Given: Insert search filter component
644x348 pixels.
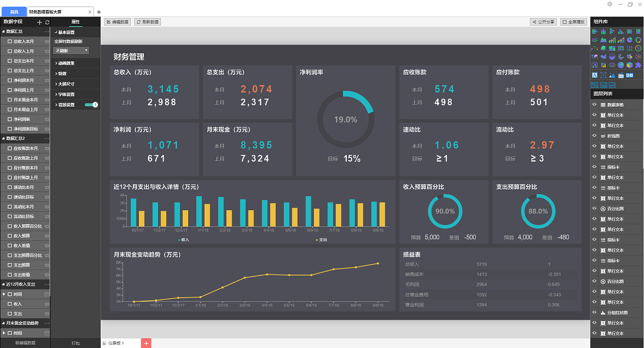Looking at the screenshot, I should pos(612,85).
